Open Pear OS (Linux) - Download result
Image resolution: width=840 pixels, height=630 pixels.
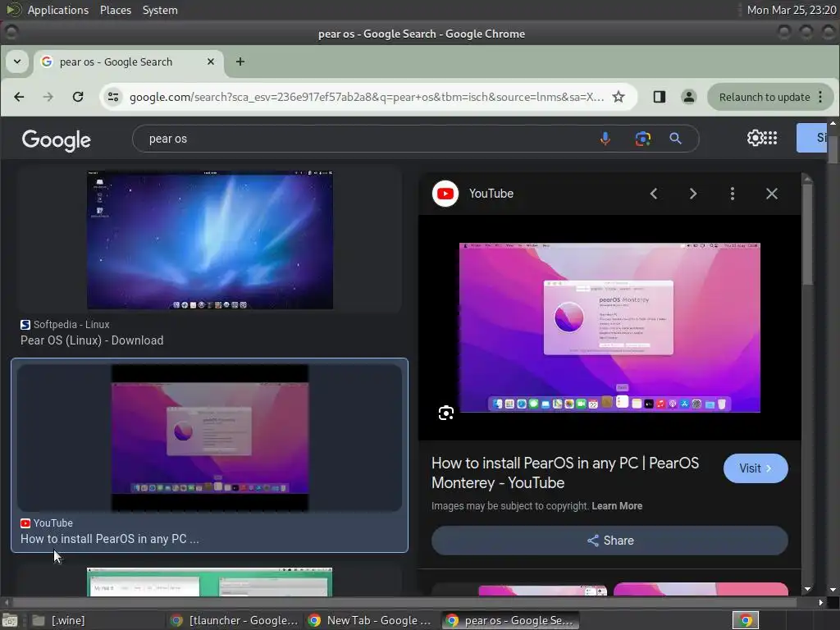pyautogui.click(x=92, y=340)
